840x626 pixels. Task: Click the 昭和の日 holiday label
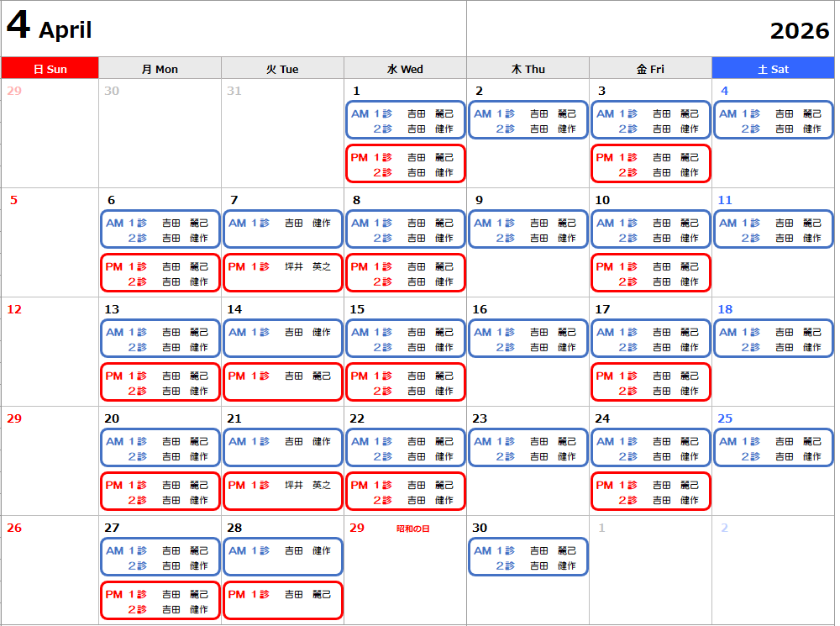(412, 529)
